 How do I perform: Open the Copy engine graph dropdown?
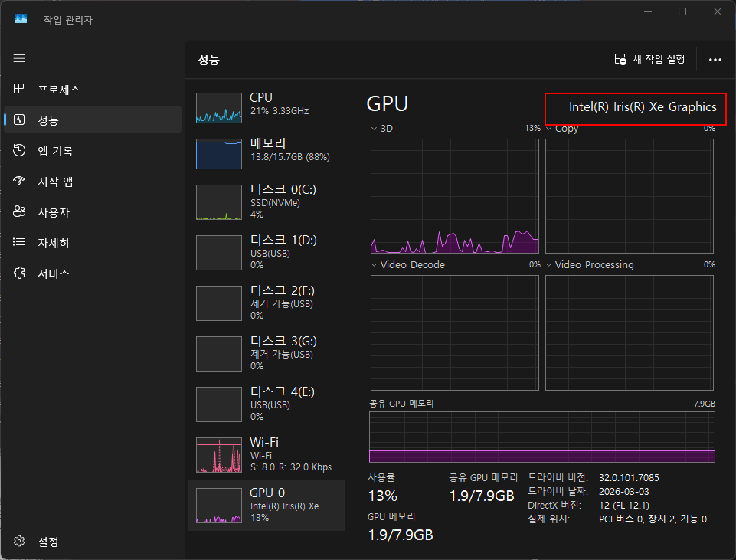[548, 129]
